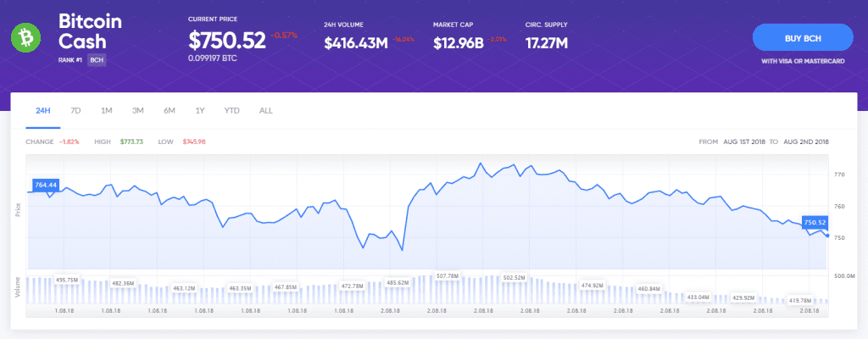Click the 463.12M volume label

click(x=184, y=288)
